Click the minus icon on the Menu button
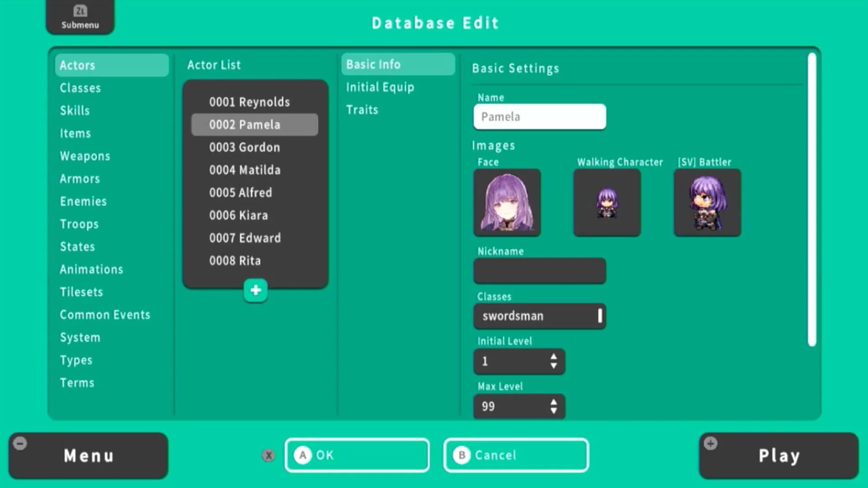The height and width of the screenshot is (488, 868). coord(19,443)
